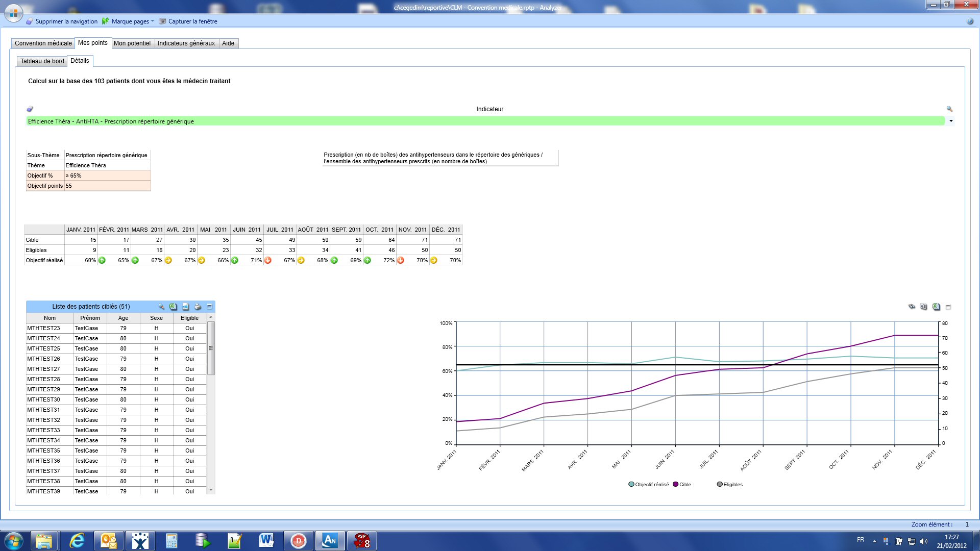Open Internet Explorer from taskbar

click(77, 541)
